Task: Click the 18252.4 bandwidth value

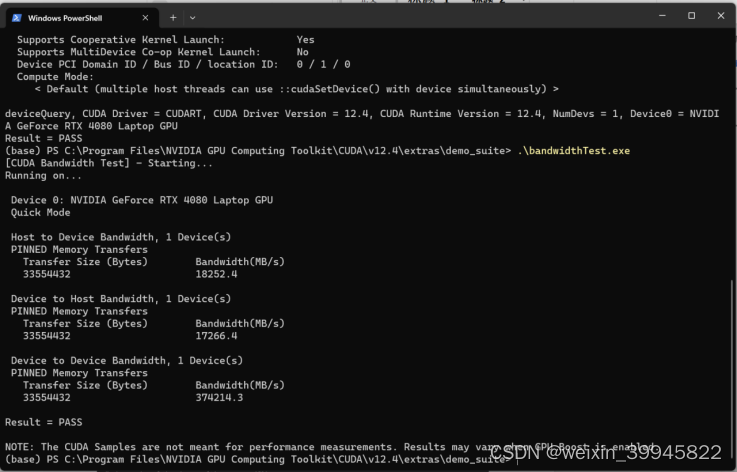Action: (217, 273)
